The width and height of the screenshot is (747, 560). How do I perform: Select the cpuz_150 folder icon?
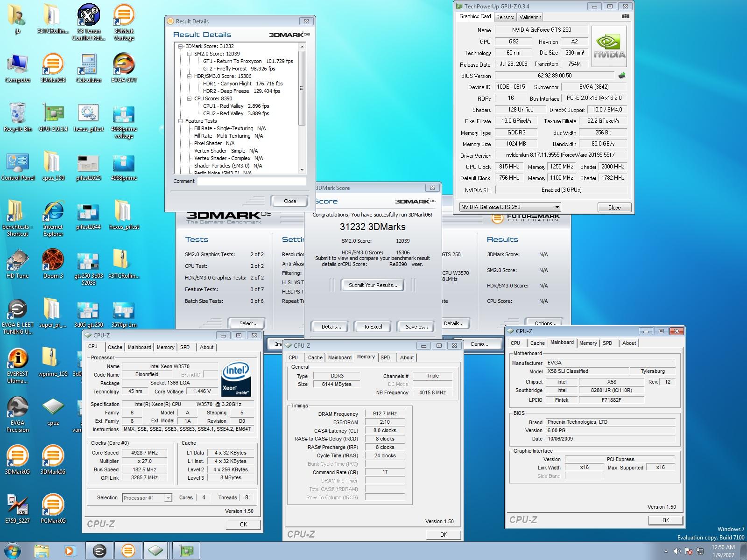pos(53,167)
